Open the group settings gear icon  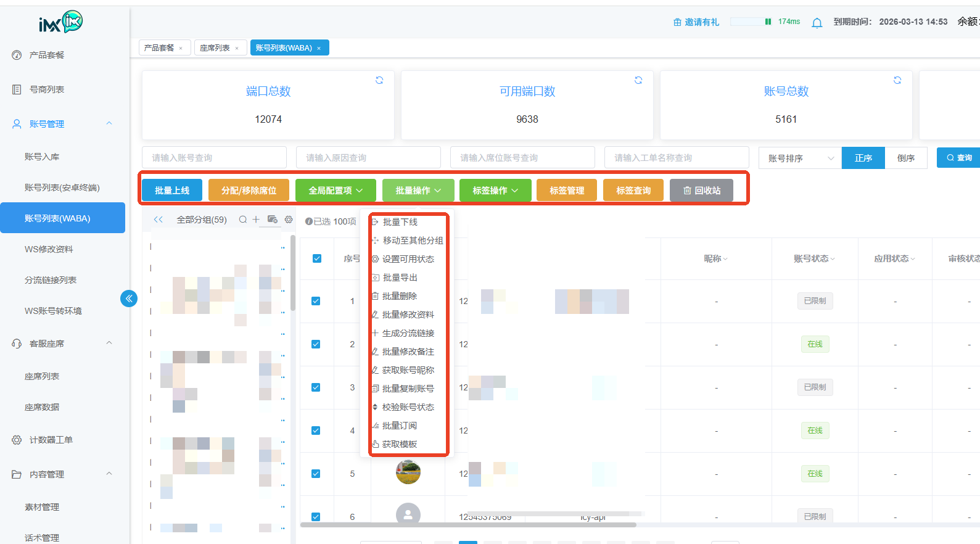point(289,220)
